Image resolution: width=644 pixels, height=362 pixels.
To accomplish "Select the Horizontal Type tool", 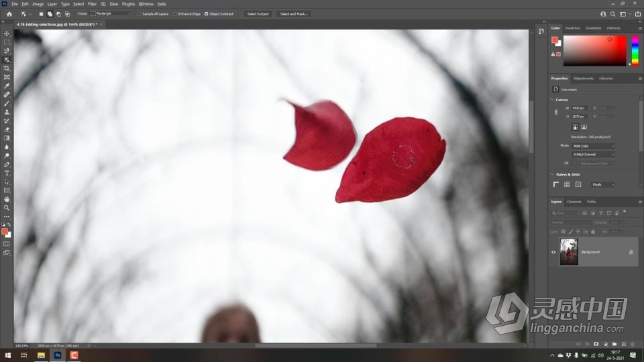I will pyautogui.click(x=7, y=173).
